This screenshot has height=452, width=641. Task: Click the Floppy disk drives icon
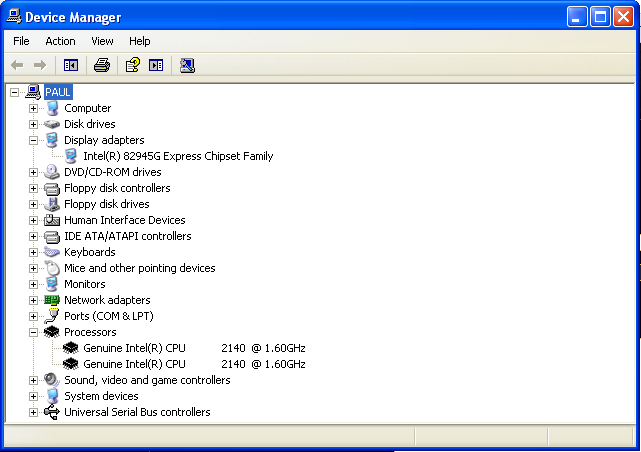pyautogui.click(x=52, y=204)
